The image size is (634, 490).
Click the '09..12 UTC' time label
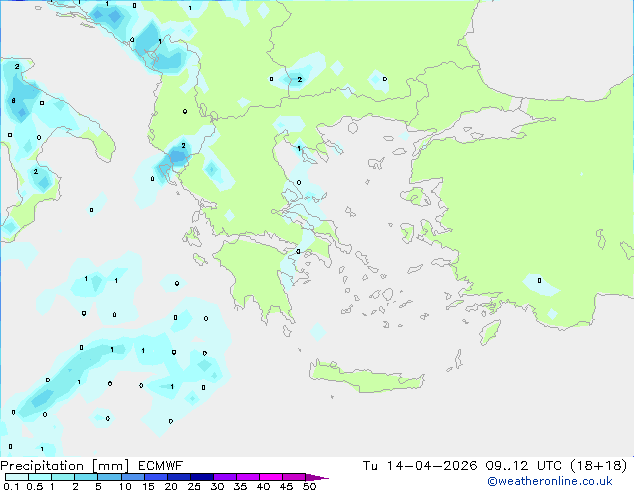(524, 466)
